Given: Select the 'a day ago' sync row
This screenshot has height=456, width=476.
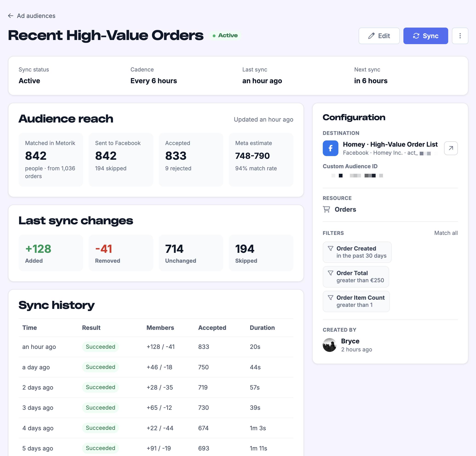Looking at the screenshot, I should click(x=156, y=367).
